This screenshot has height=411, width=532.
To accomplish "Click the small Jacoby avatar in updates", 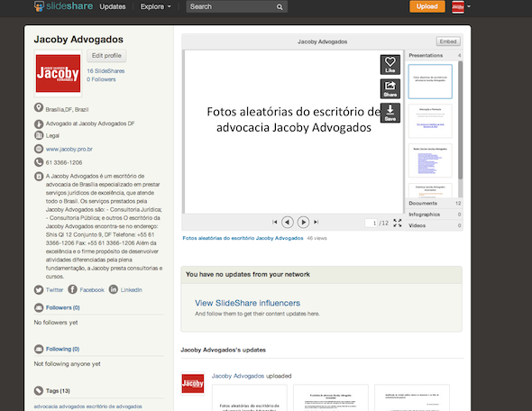I will [x=193, y=384].
